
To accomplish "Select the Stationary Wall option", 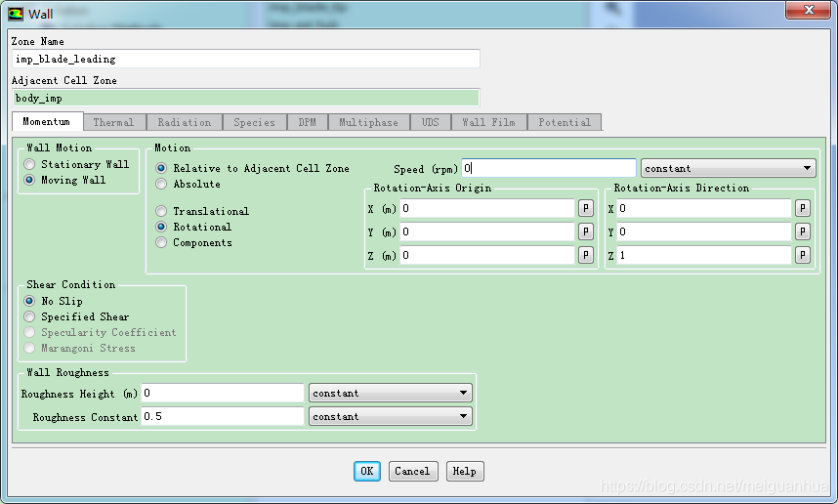I will (x=30, y=164).
